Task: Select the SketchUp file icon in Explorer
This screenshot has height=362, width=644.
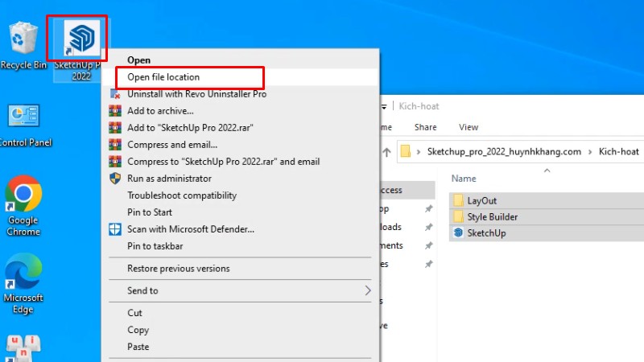Action: pyautogui.click(x=458, y=233)
